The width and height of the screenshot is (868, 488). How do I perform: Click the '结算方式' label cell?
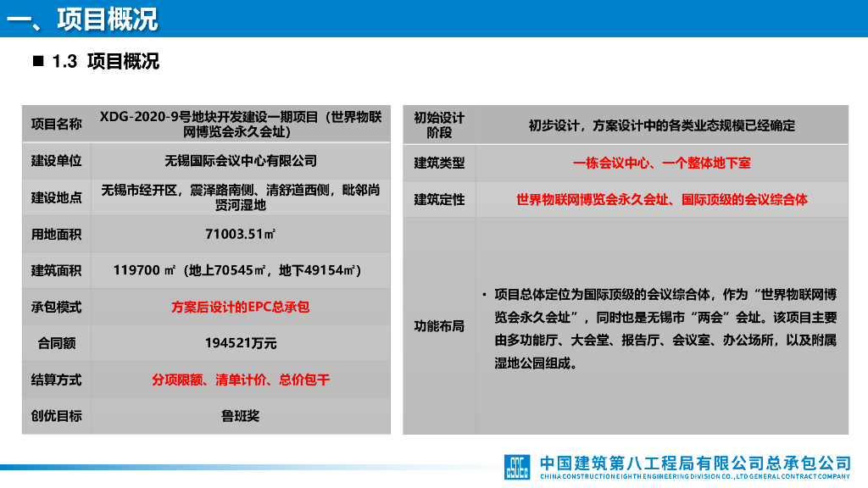coord(57,380)
